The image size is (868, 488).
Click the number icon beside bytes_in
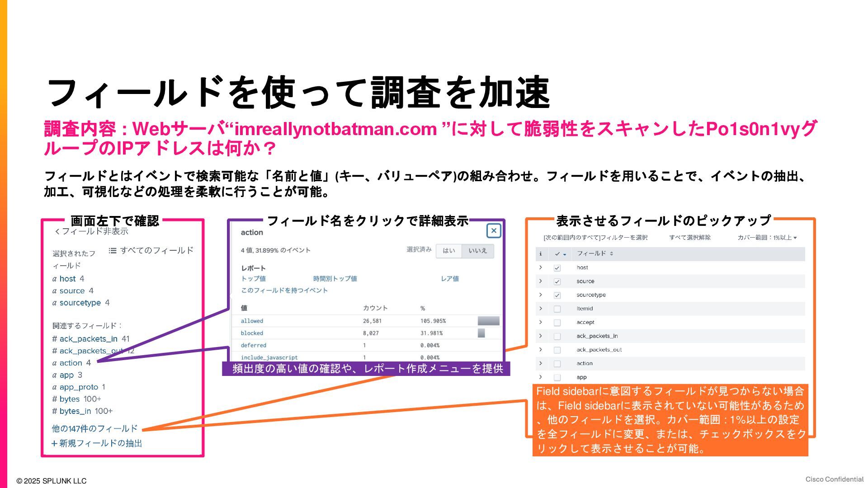tap(54, 411)
